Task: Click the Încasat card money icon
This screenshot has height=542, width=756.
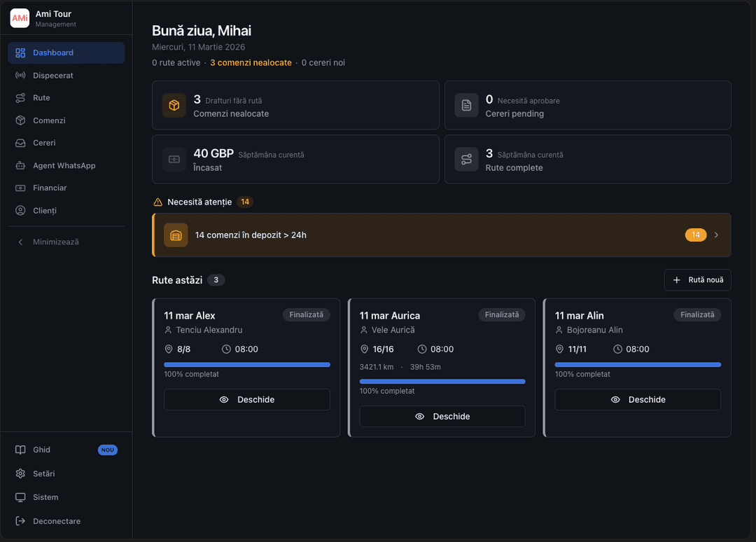Action: [174, 159]
